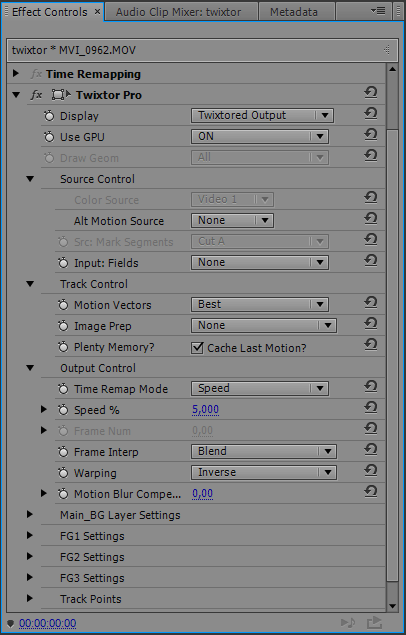Click the Twixtor Pro transform box icon
This screenshot has width=406, height=635.
click(x=61, y=95)
